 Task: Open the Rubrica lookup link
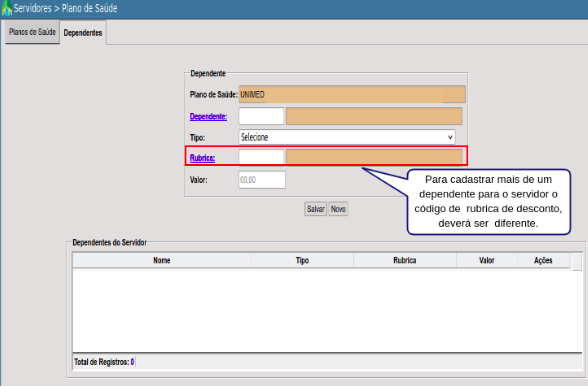coord(202,158)
